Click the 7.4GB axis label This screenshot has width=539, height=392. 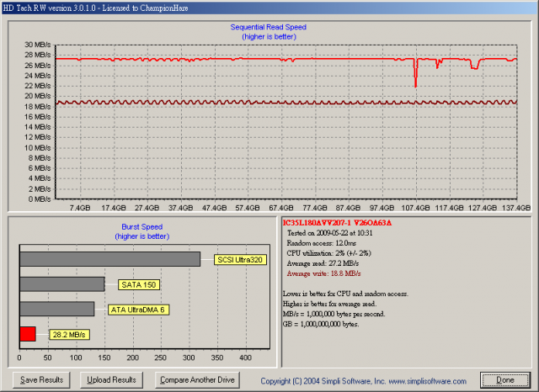click(x=80, y=208)
